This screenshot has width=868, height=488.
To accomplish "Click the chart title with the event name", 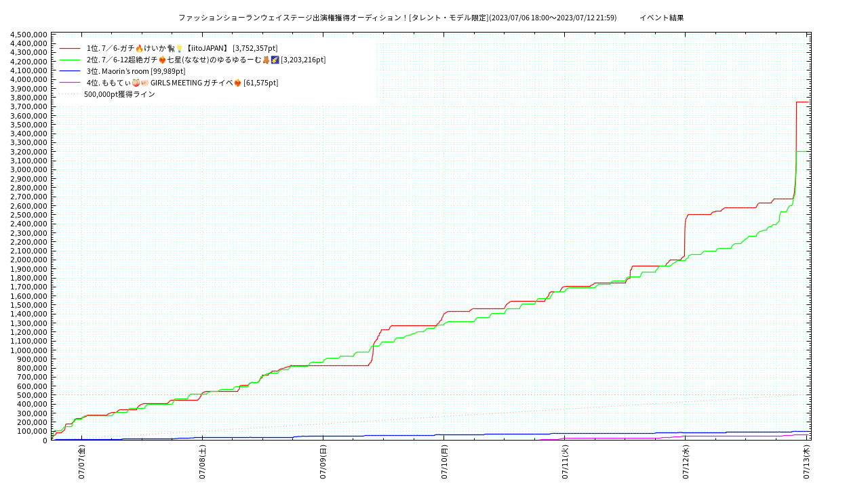I will click(x=397, y=18).
